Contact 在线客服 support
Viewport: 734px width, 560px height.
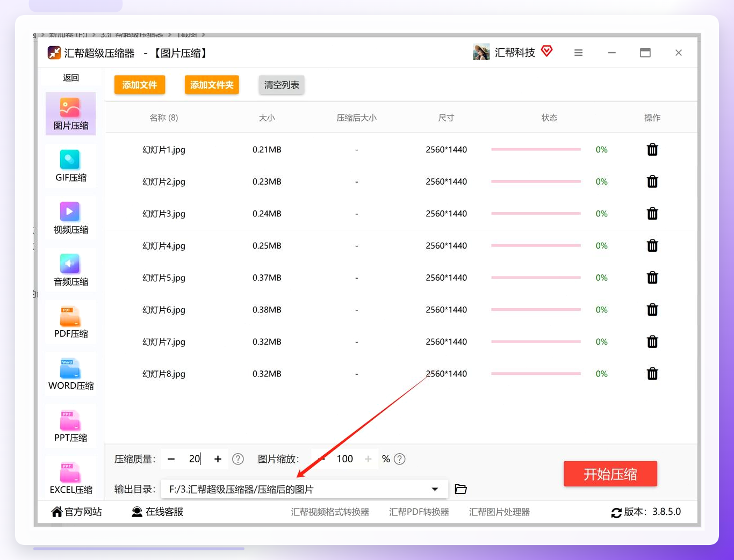point(157,512)
